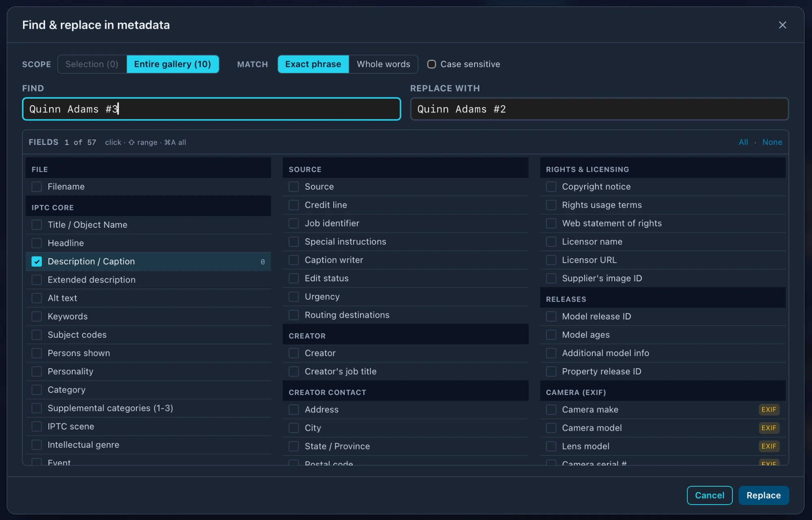Check the Category field
This screenshot has height=520, width=812.
[x=37, y=390]
